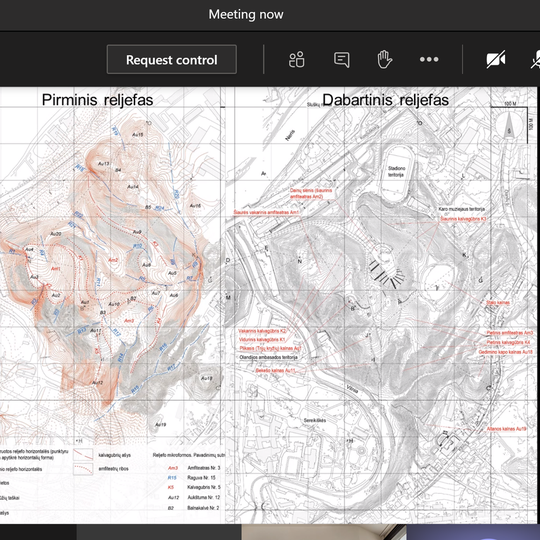Click the Request control button

[172, 59]
